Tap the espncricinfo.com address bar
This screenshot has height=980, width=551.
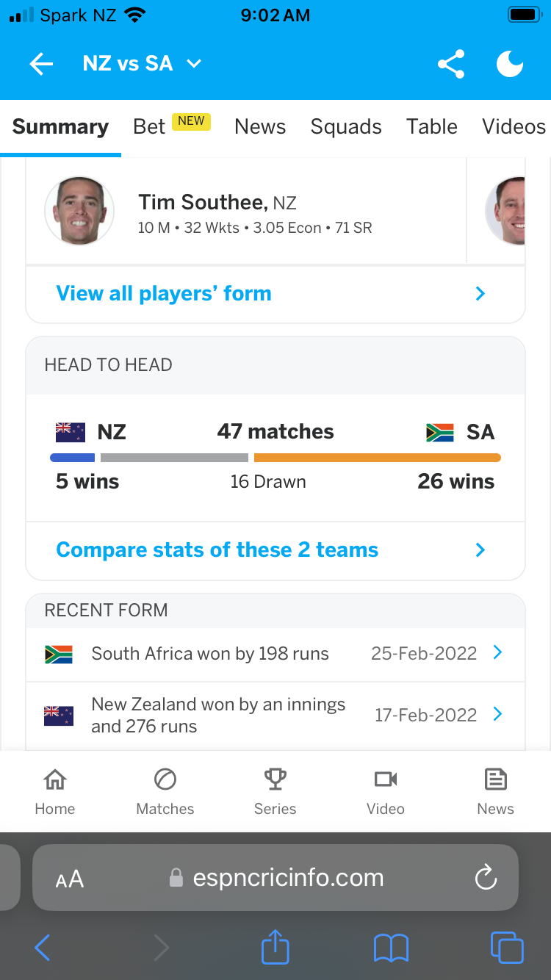tap(288, 878)
